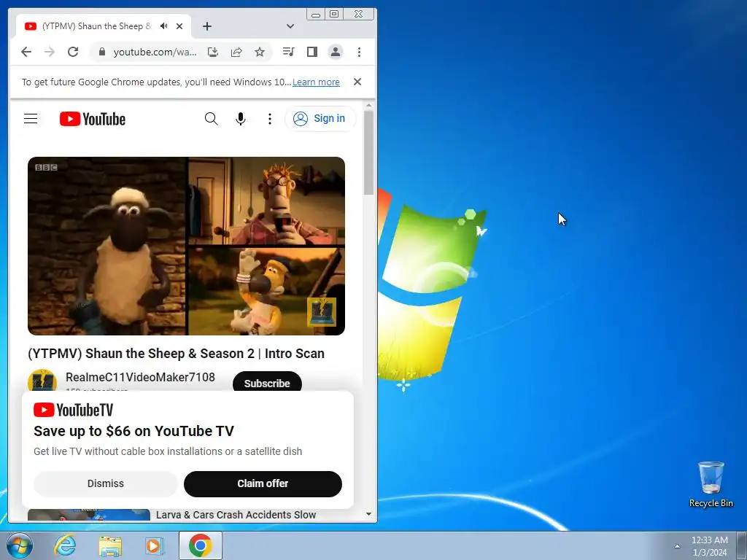The width and height of the screenshot is (747, 560).
Task: Mute the tab via speaker icon
Action: point(164,26)
